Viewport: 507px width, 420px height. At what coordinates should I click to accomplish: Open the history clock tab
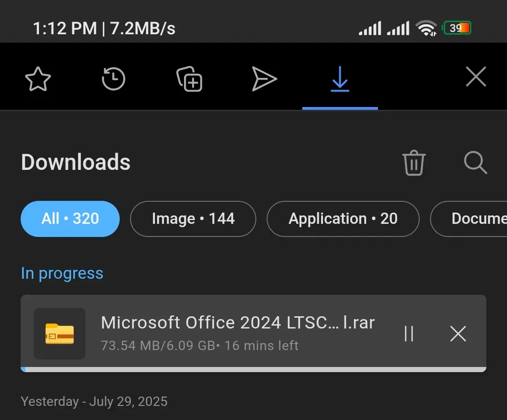pyautogui.click(x=113, y=78)
